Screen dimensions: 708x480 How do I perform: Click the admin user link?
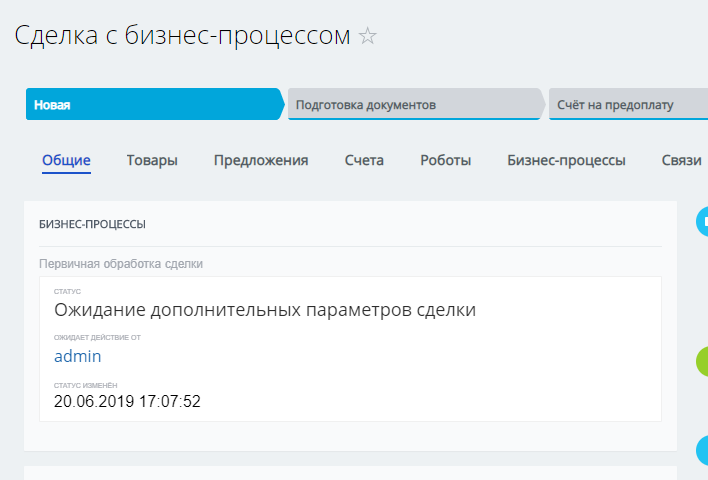point(77,356)
